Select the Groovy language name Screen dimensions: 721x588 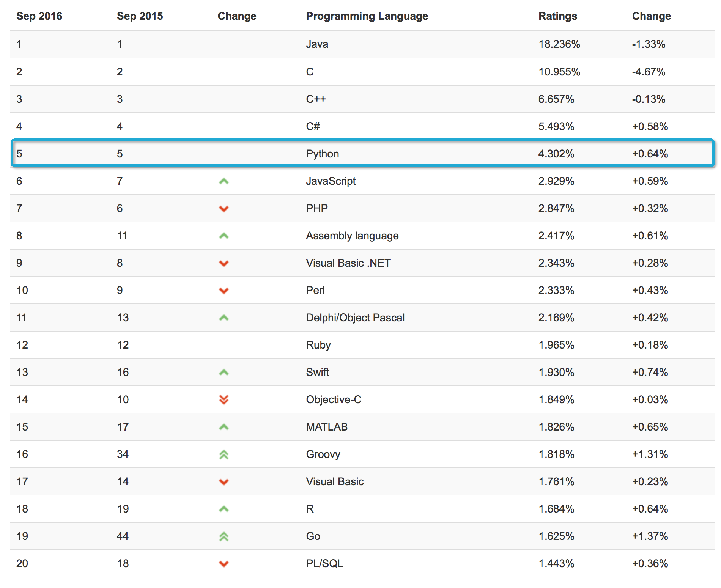323,454
